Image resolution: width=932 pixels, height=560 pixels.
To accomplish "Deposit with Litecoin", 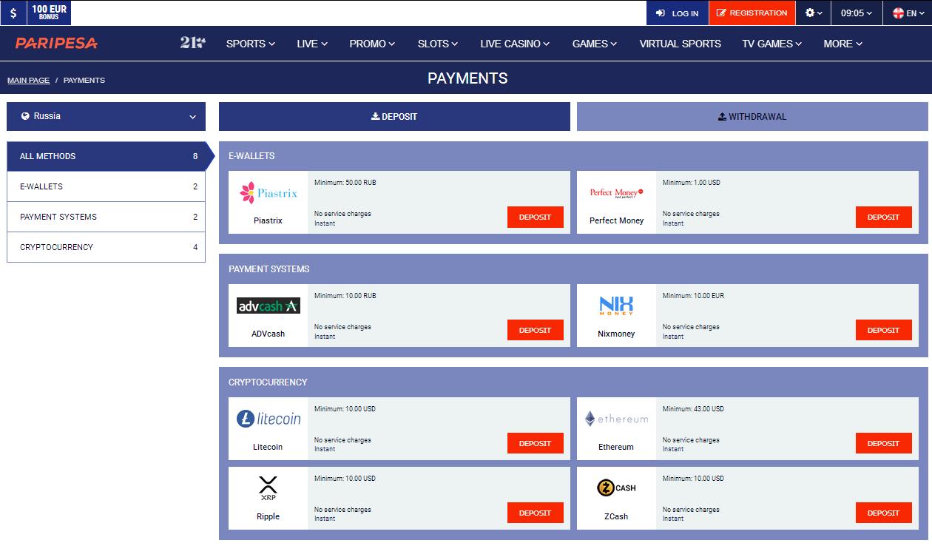I will [x=535, y=443].
